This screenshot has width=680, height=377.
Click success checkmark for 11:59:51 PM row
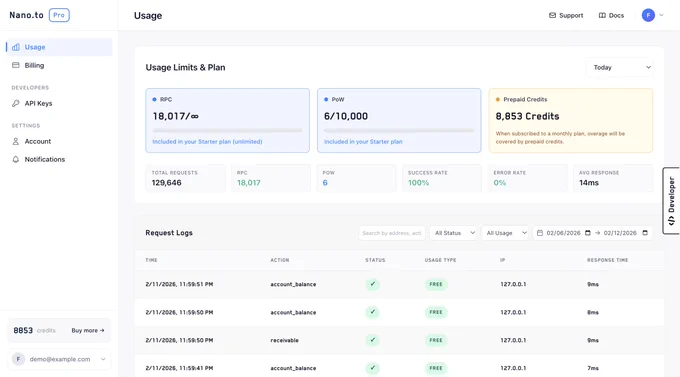(x=373, y=284)
